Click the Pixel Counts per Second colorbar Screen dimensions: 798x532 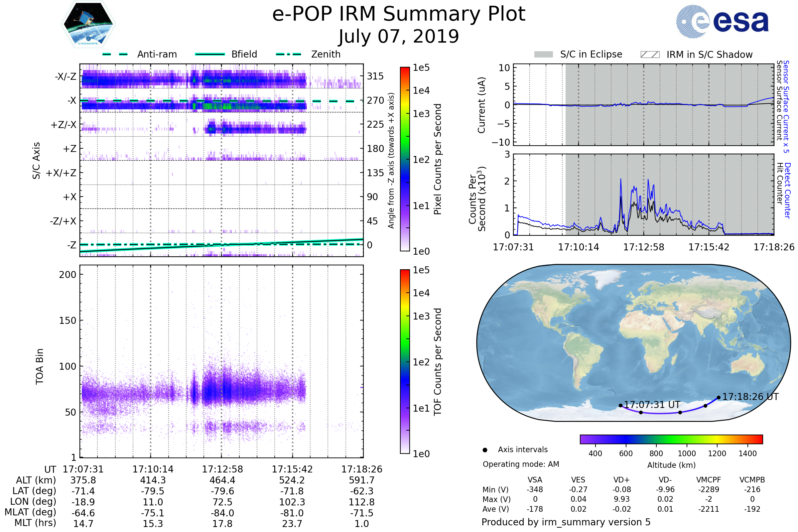405,159
